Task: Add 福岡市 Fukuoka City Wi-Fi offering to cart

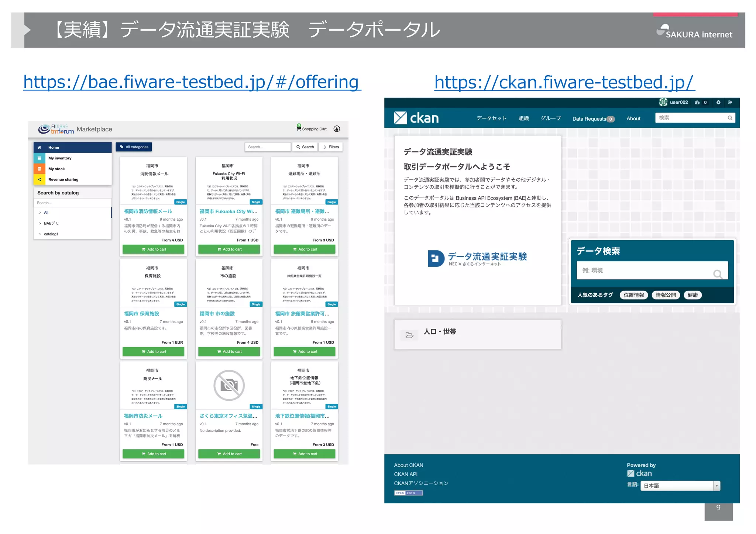Action: (x=229, y=249)
